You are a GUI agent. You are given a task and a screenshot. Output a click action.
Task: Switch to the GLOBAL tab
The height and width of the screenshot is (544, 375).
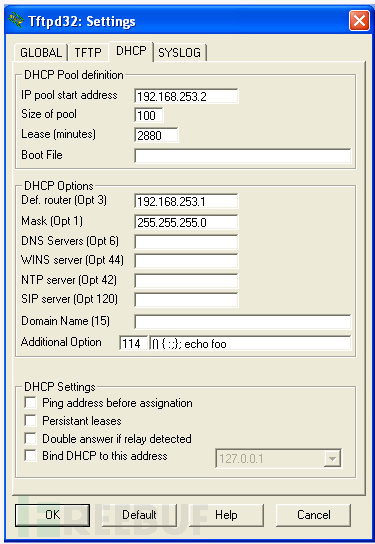click(x=41, y=52)
